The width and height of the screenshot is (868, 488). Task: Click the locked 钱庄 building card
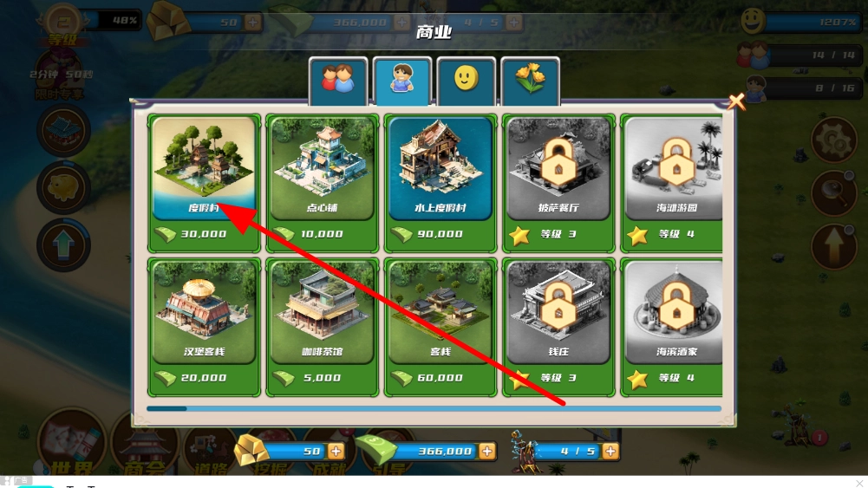point(558,327)
